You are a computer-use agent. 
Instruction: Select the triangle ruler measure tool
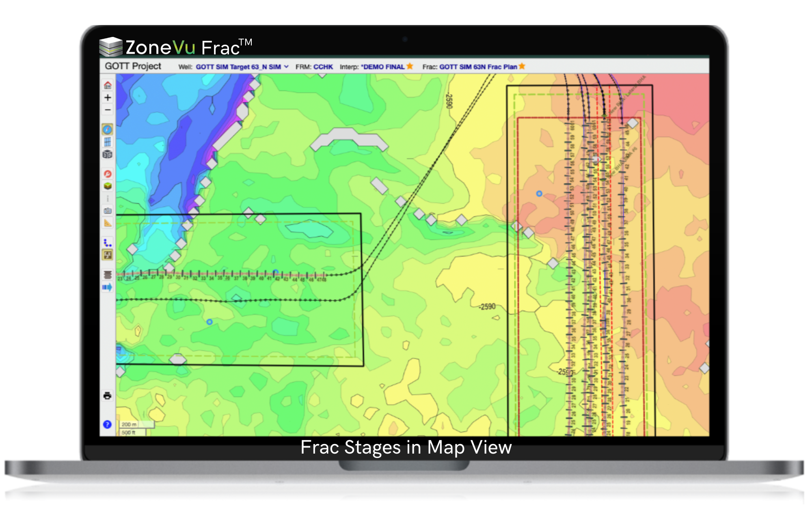pos(108,223)
